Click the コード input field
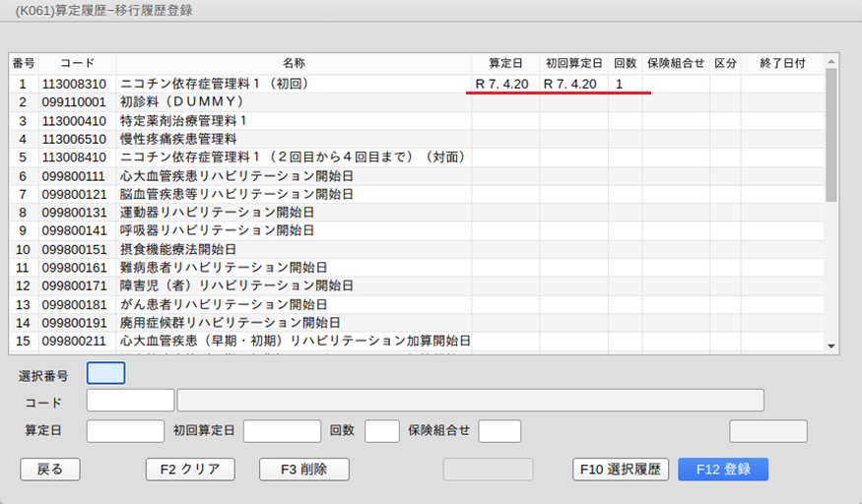The height and width of the screenshot is (504, 862). 130,401
